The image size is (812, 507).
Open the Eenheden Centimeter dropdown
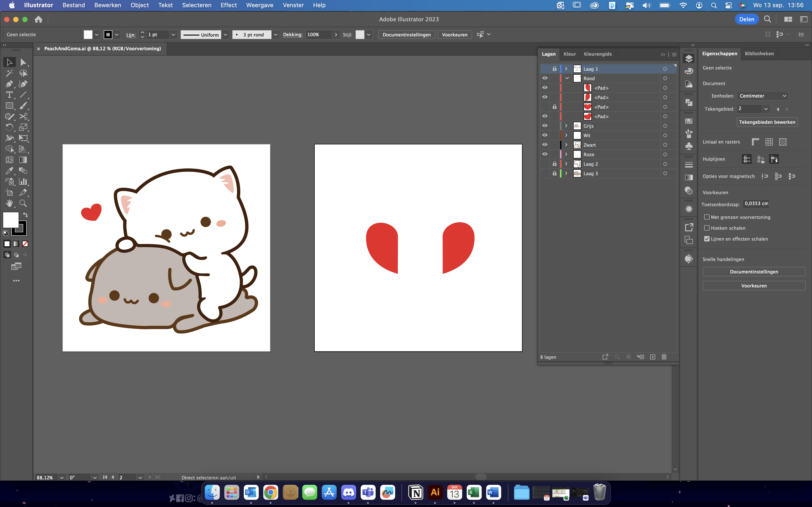click(x=762, y=96)
